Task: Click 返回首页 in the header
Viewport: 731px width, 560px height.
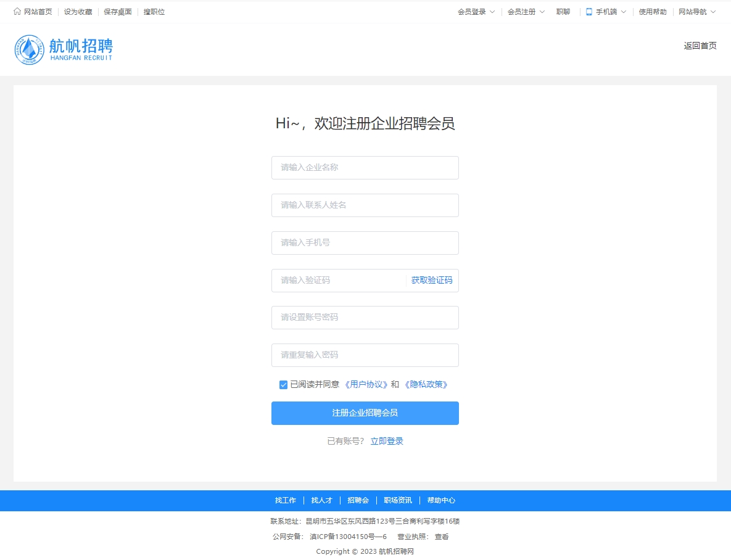Action: [x=700, y=46]
